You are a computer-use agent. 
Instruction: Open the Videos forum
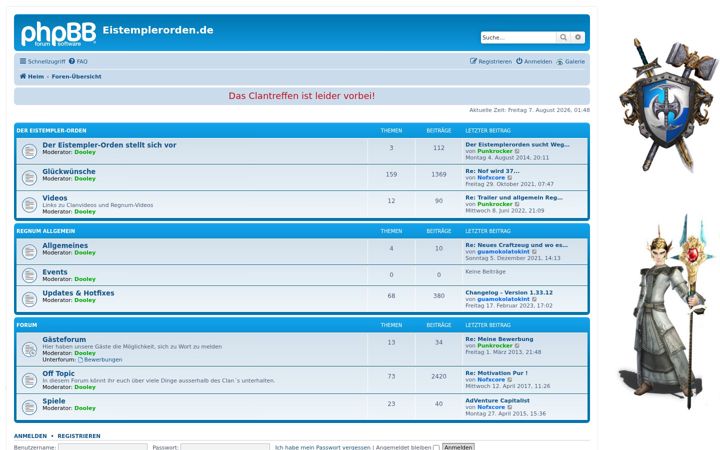tap(55, 198)
